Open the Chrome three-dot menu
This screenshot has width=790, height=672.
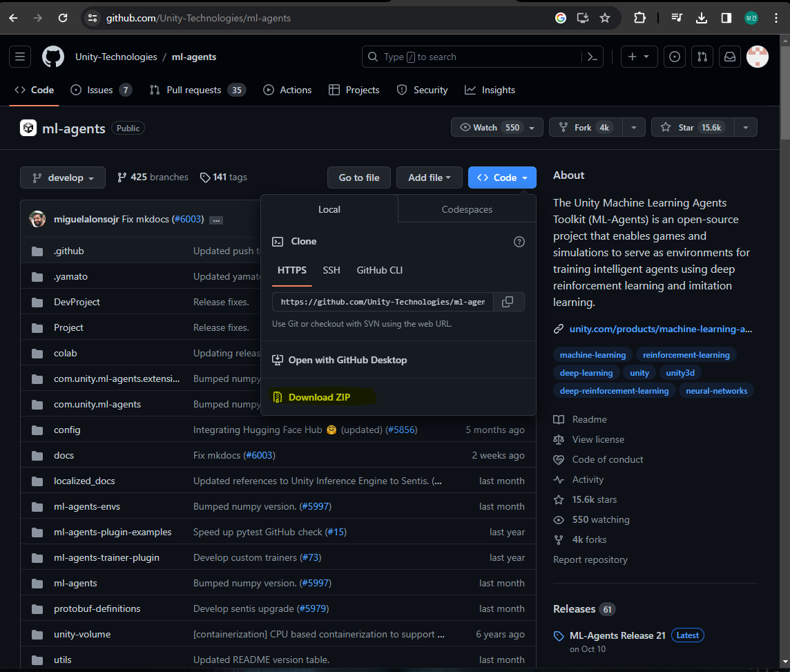(x=776, y=18)
